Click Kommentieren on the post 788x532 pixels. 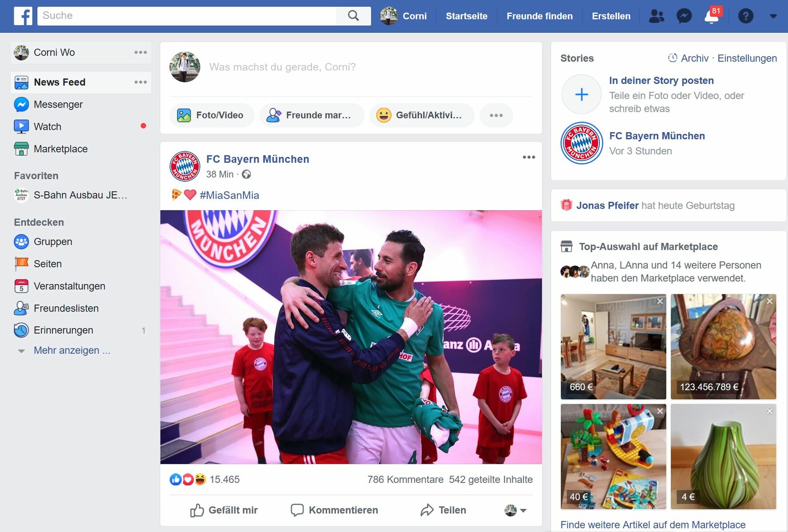(334, 510)
